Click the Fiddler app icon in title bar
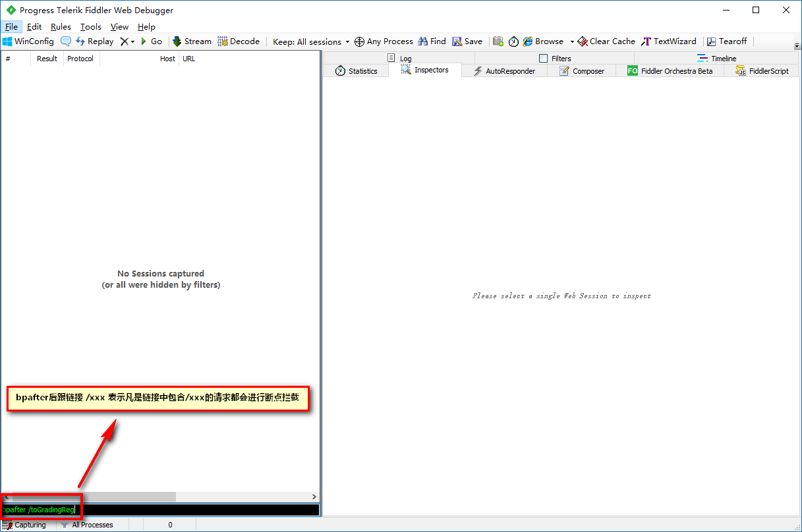The height and width of the screenshot is (532, 802). coord(11,10)
